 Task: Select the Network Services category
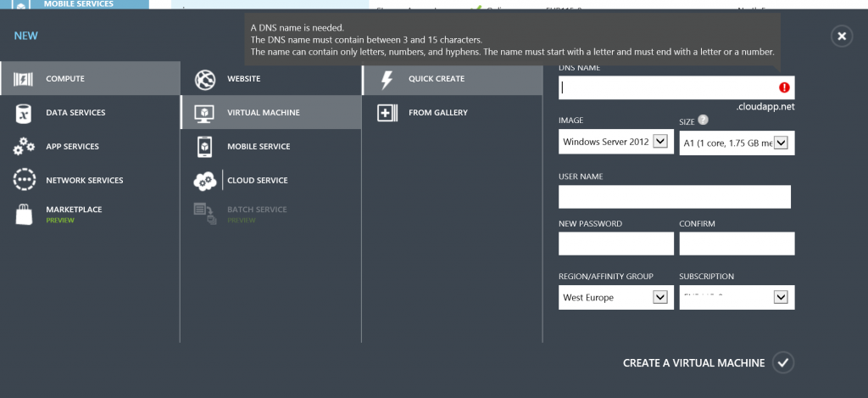(90, 180)
